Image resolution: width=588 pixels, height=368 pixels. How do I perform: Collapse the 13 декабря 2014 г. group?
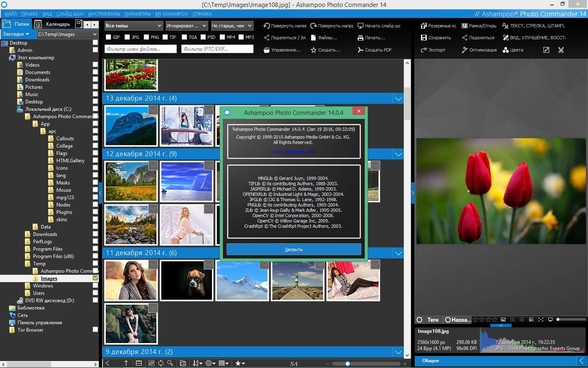click(398, 99)
